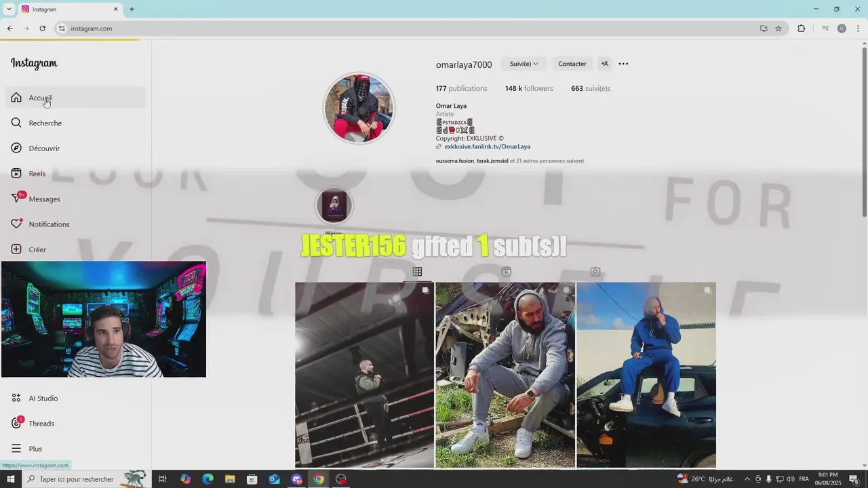The width and height of the screenshot is (868, 488).
Task: Open volume control in system tray
Action: coord(790,479)
